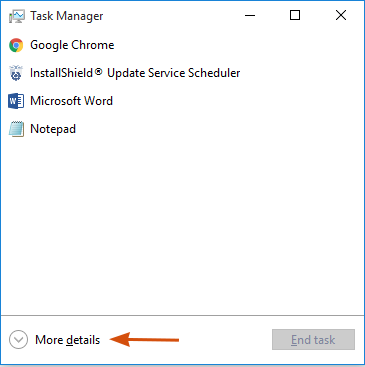Select the Notepad icon
Screen dimensions: 365x367
tap(16, 129)
